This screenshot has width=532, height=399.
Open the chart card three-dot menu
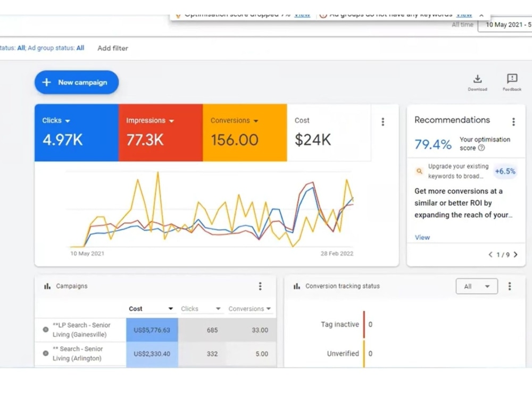coord(383,122)
